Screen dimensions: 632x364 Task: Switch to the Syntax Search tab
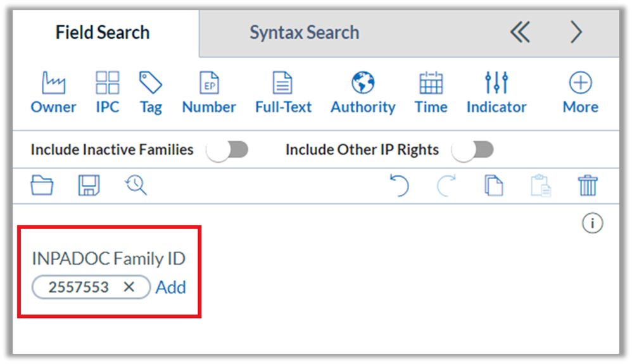pyautogui.click(x=304, y=33)
